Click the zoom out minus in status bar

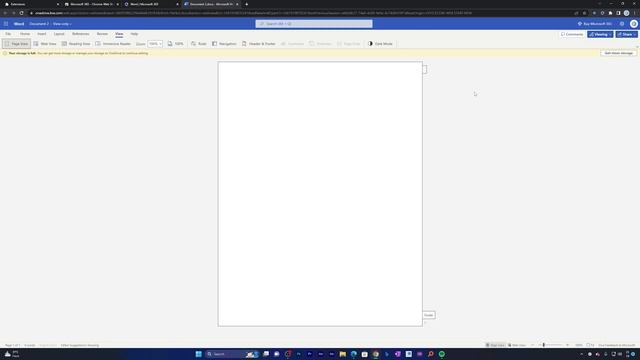click(x=533, y=345)
